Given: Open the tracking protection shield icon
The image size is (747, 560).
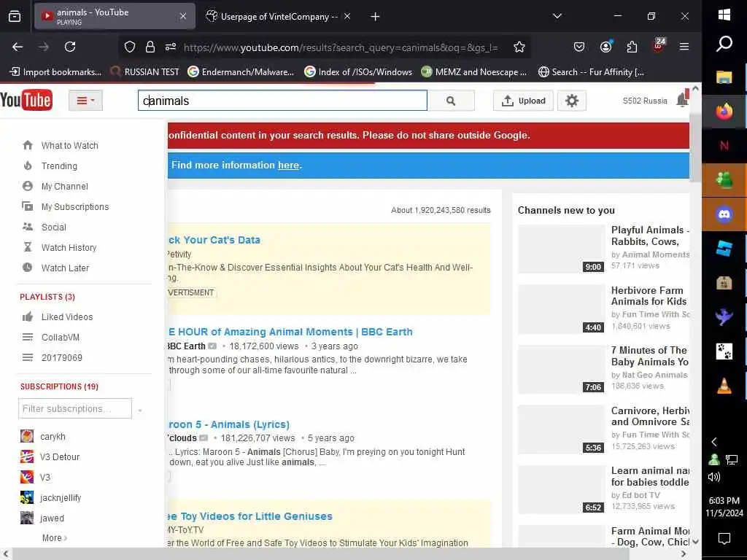Looking at the screenshot, I should [x=130, y=47].
